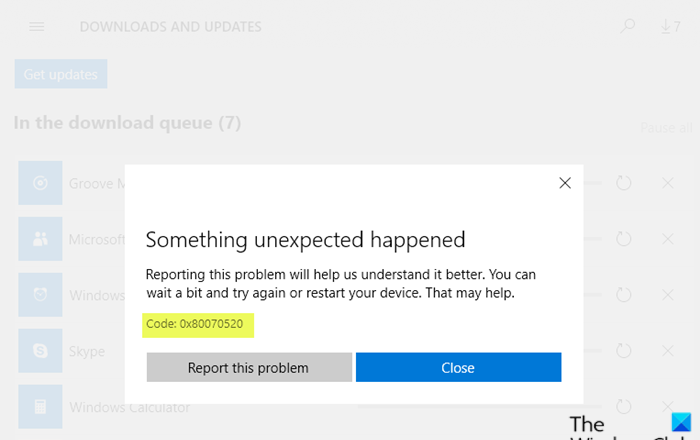Click the Pause all link
700x440 pixels.
tap(666, 128)
